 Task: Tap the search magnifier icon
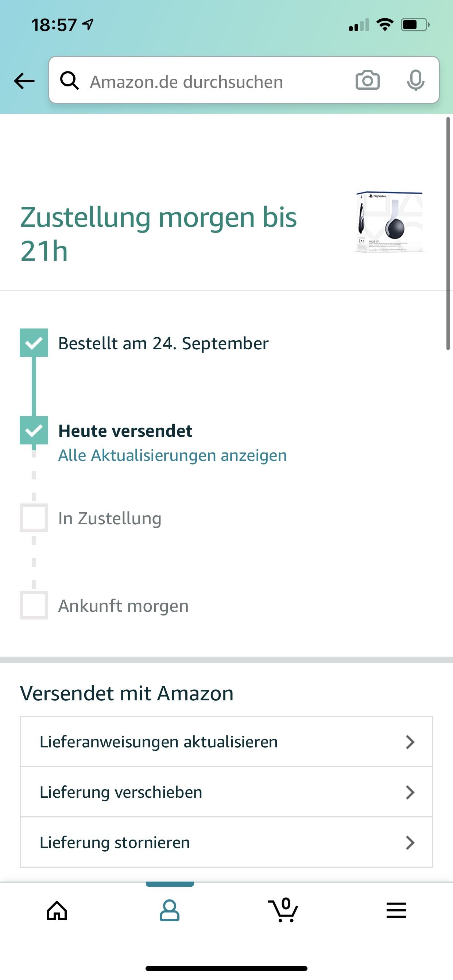click(x=69, y=80)
